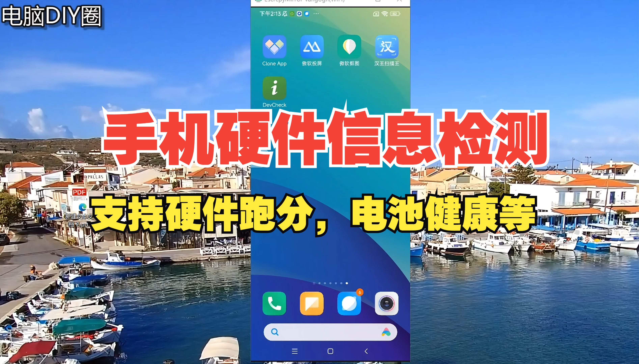
Task: Tap the Phone dialer icon
Action: (x=275, y=302)
